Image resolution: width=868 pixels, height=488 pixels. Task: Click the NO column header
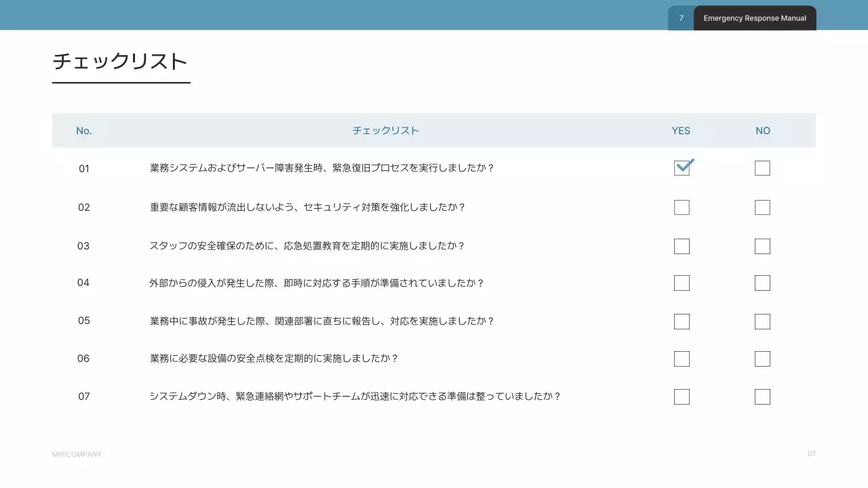[763, 131]
